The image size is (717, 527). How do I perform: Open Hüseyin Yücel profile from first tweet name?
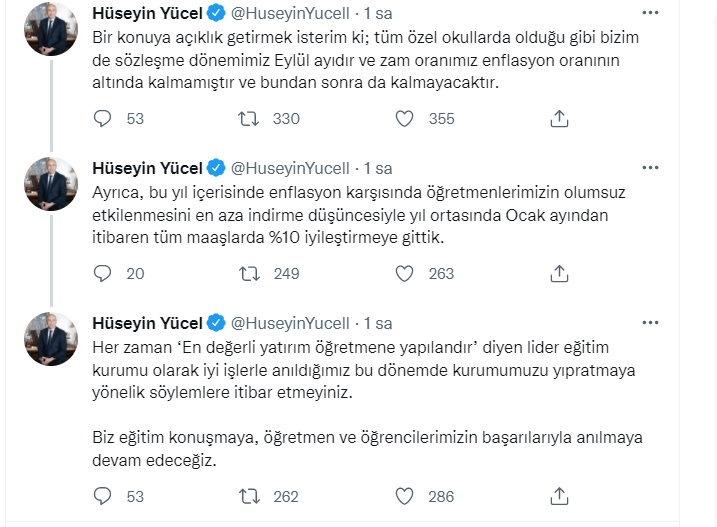pyautogui.click(x=147, y=13)
